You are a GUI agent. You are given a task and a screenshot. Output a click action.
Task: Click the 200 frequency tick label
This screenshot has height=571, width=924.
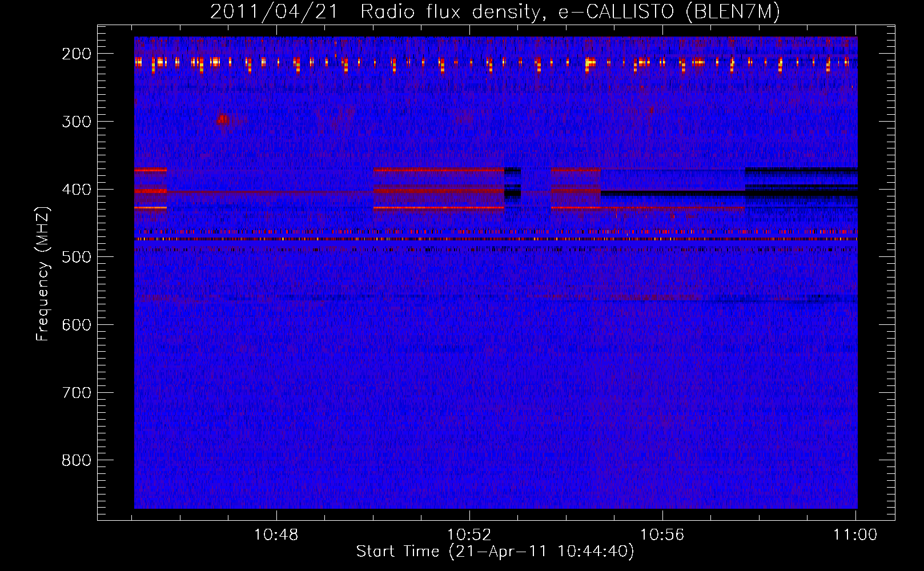[77, 54]
